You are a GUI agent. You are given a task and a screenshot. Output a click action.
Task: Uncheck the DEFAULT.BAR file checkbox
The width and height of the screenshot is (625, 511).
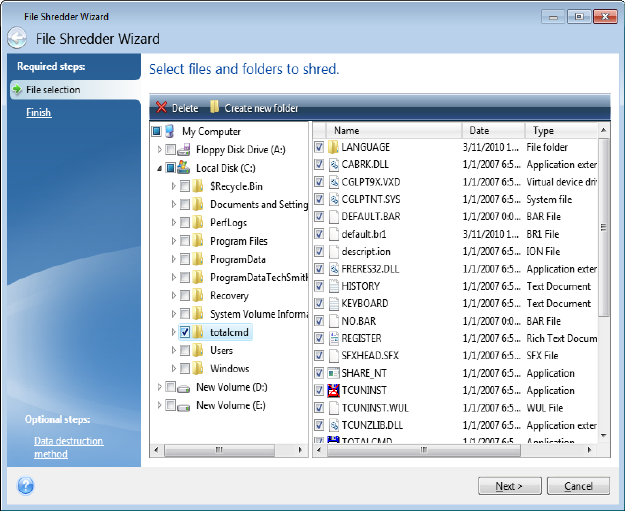tap(319, 216)
